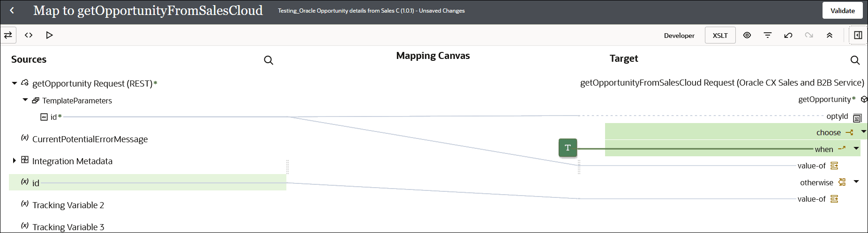Click the Sources panel resize handle
The height and width of the screenshot is (233, 868).
(287, 167)
